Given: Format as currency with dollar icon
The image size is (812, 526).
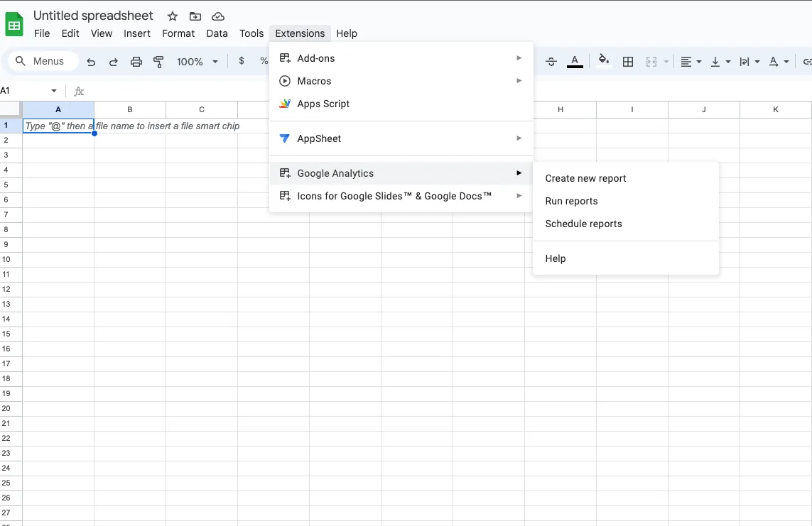Looking at the screenshot, I should (242, 61).
